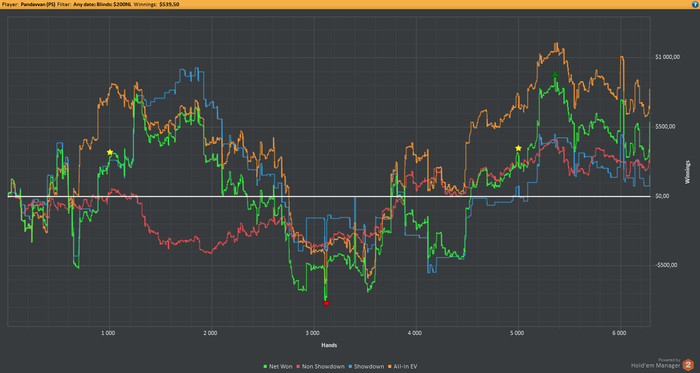Screen dimensions: 700x373
Task: Click the blue Showdown color square
Action: pos(350,367)
